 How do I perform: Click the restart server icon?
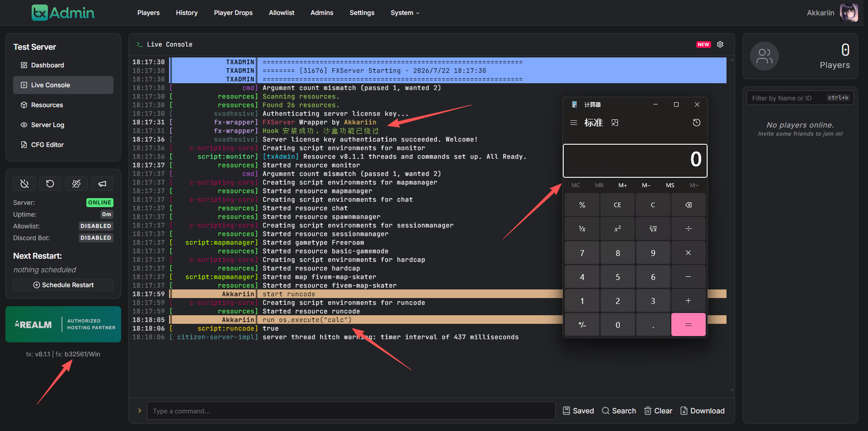pyautogui.click(x=50, y=184)
